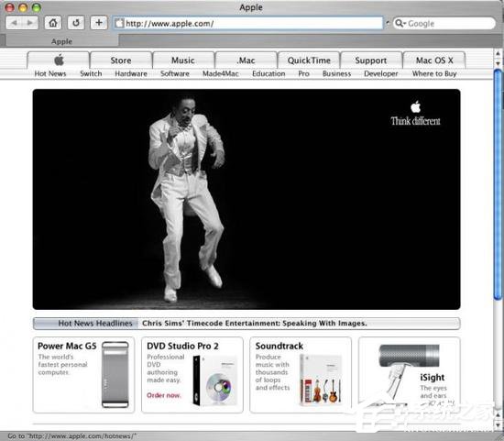Open the iSight camera promo tile
The image size is (504, 441).
pos(410,375)
